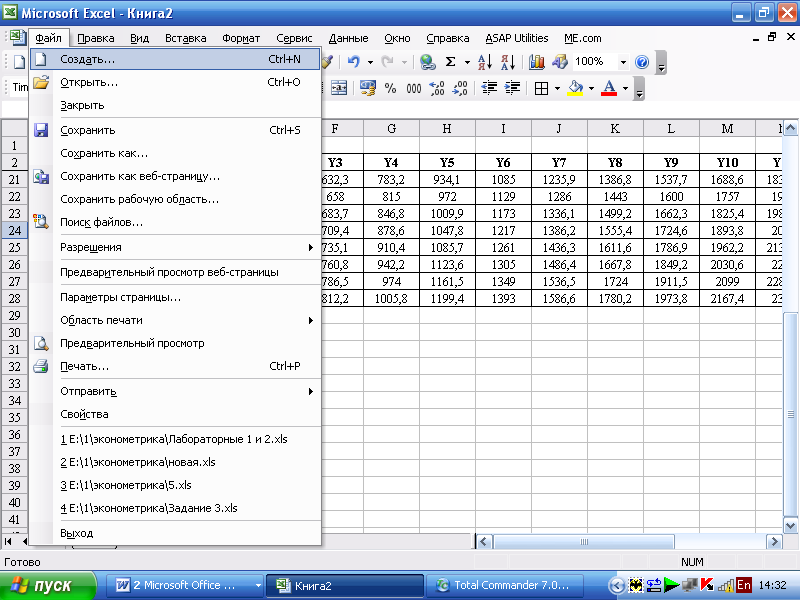Open Excel Help question mark icon
The image size is (800, 600).
point(642,62)
